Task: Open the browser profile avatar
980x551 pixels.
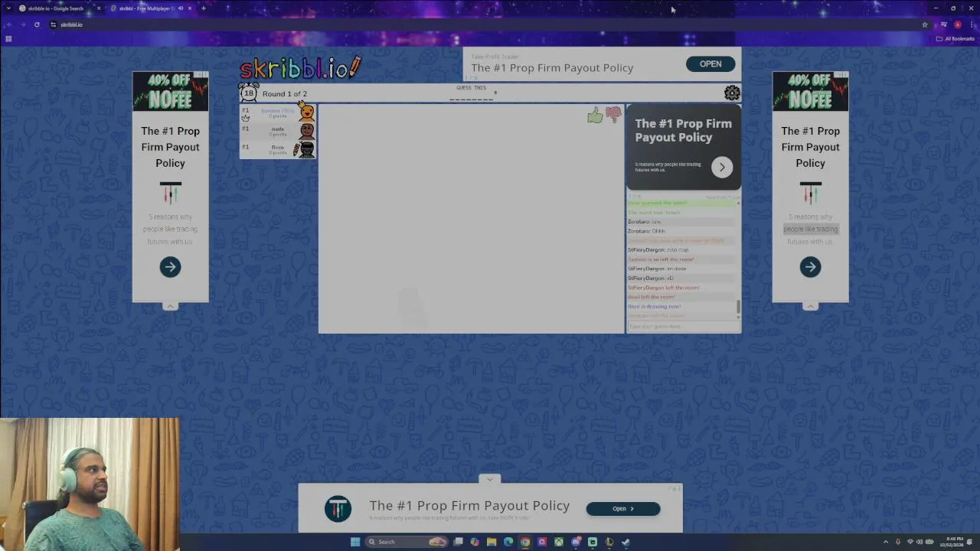Action: pos(958,24)
